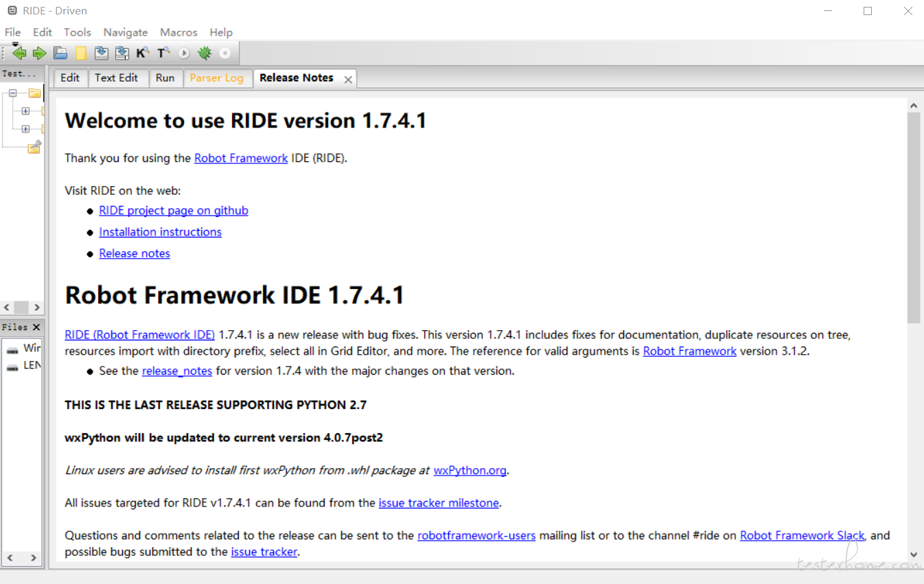Screen dimensions: 924x584
Task: Switch to the Parser Log tab
Action: click(x=217, y=78)
